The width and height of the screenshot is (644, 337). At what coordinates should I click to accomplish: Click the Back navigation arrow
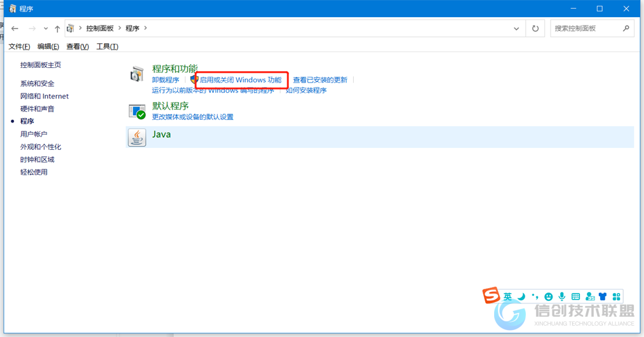click(15, 29)
